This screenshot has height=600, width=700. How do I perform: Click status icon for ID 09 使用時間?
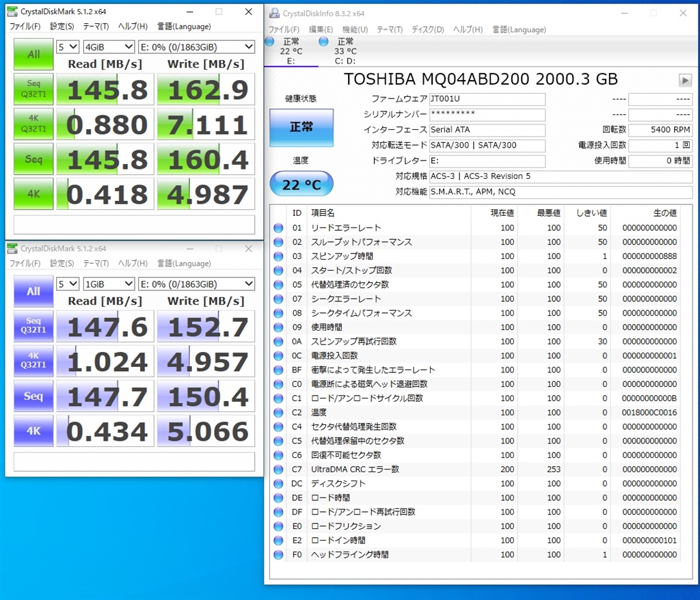pyautogui.click(x=279, y=327)
